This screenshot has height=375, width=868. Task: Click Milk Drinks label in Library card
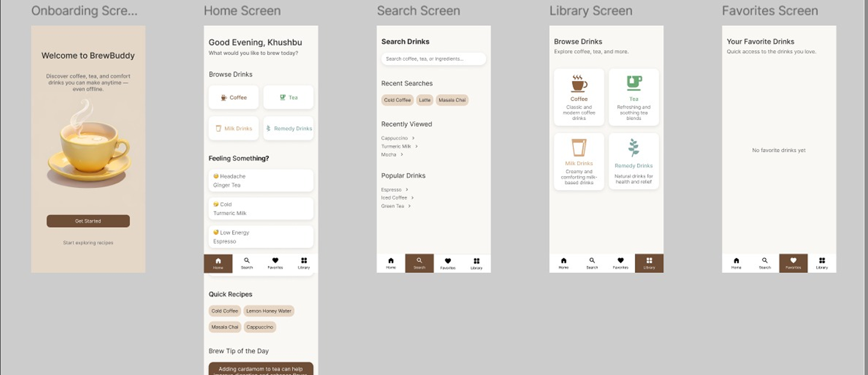pos(579,163)
